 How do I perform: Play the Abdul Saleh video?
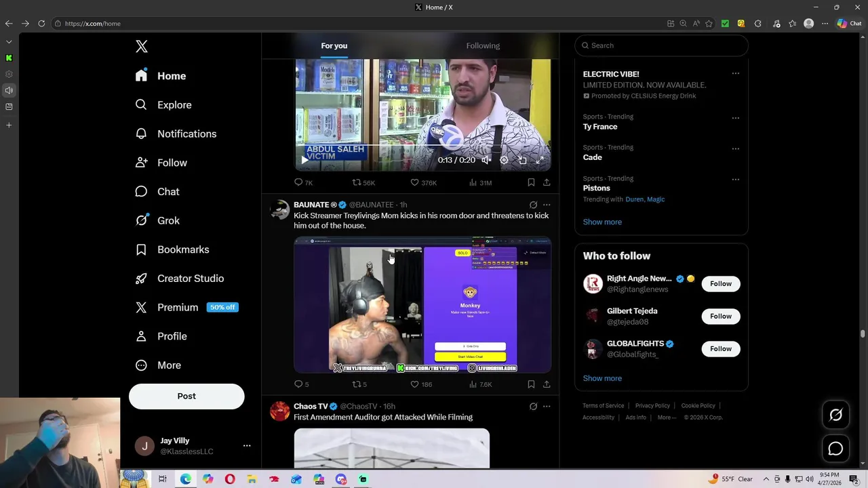point(304,160)
